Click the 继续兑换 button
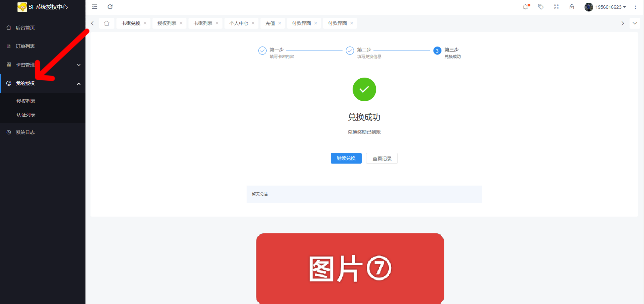 pyautogui.click(x=346, y=158)
